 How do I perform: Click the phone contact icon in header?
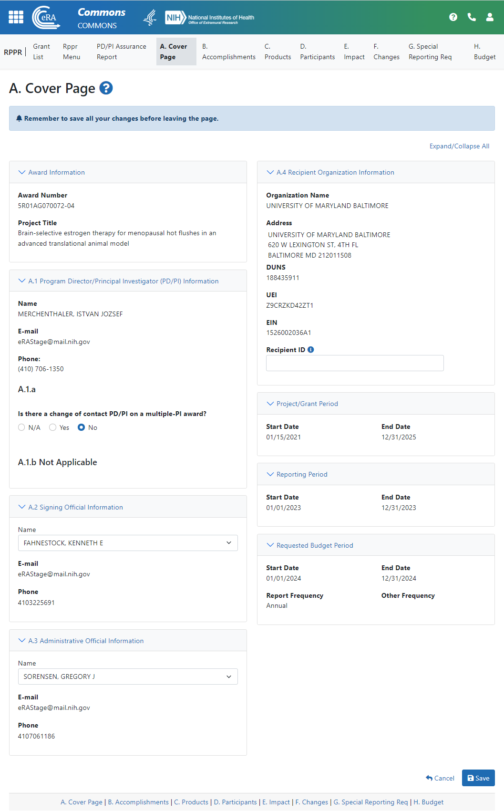click(x=472, y=17)
